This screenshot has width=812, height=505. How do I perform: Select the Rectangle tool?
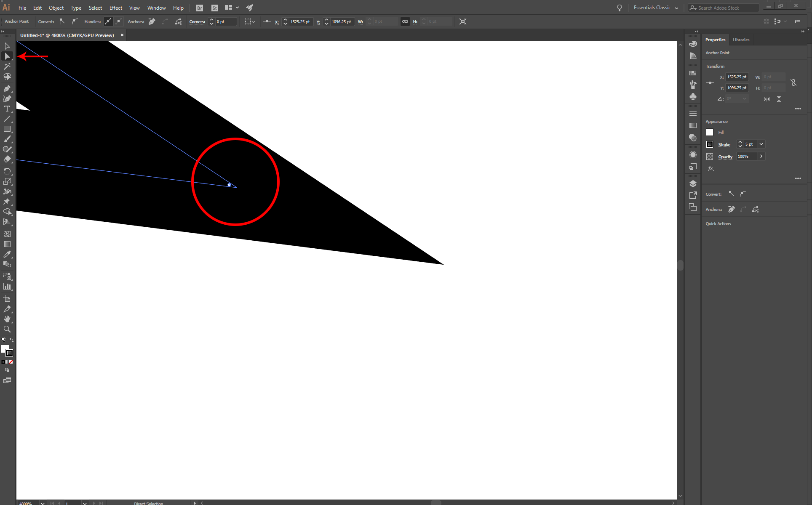pyautogui.click(x=7, y=129)
